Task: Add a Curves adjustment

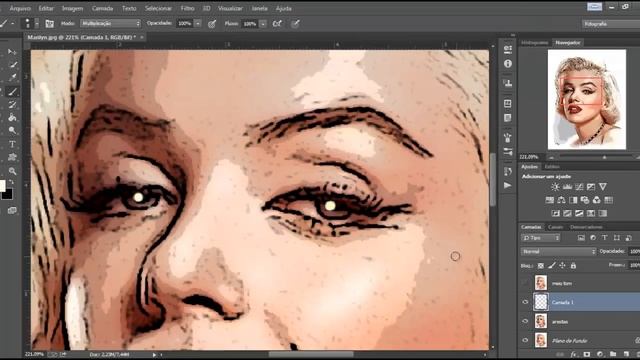Action: click(x=579, y=187)
